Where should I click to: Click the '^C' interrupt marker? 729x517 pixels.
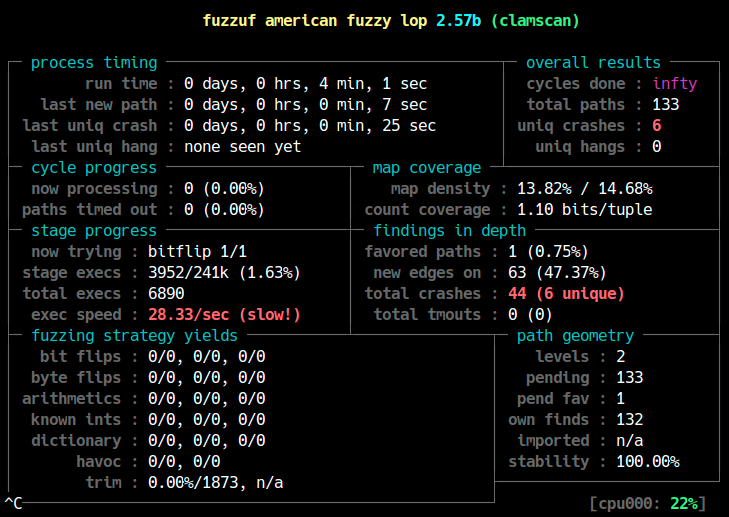click(13, 504)
